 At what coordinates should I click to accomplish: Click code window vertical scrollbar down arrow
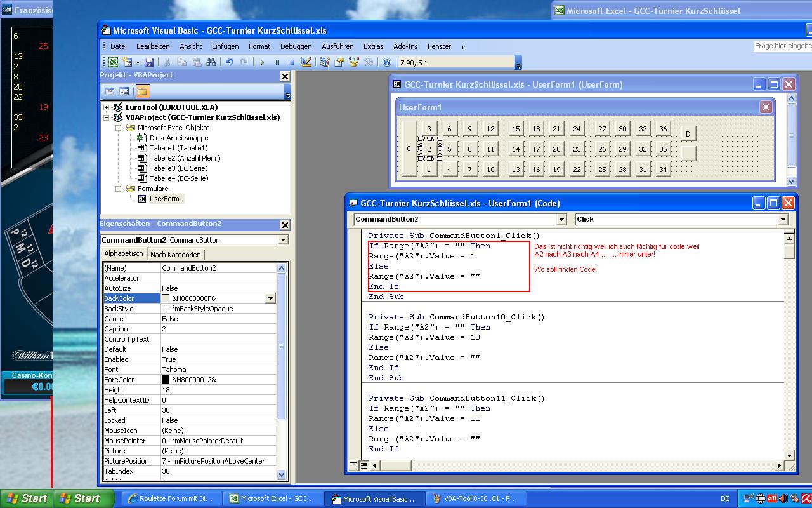[x=789, y=455]
